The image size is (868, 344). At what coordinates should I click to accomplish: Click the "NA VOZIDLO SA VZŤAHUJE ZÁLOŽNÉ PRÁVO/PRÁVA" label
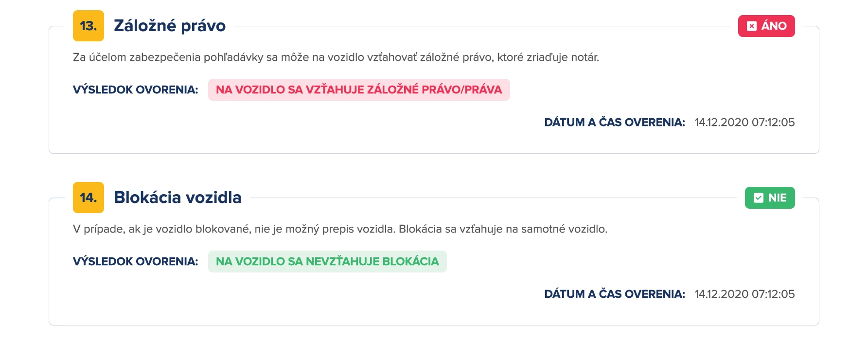[358, 90]
